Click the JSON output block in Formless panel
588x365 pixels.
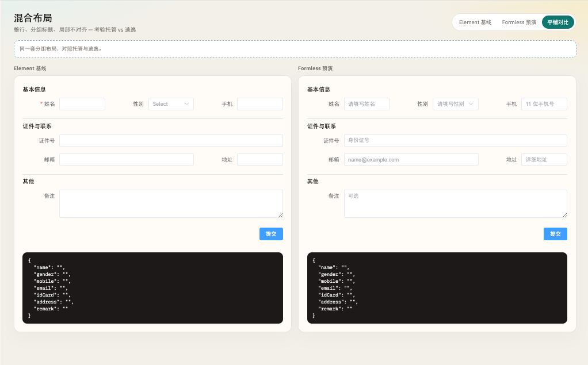point(437,288)
